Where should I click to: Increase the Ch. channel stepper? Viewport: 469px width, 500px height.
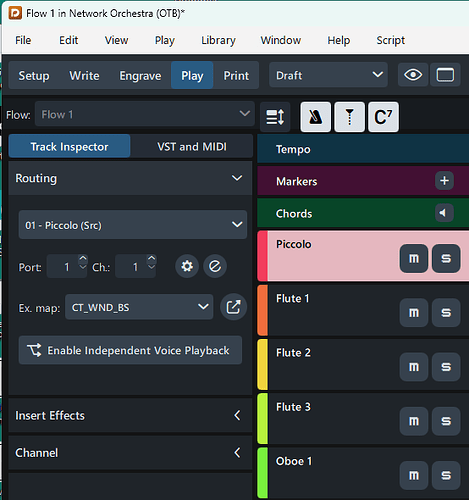[x=151, y=258]
